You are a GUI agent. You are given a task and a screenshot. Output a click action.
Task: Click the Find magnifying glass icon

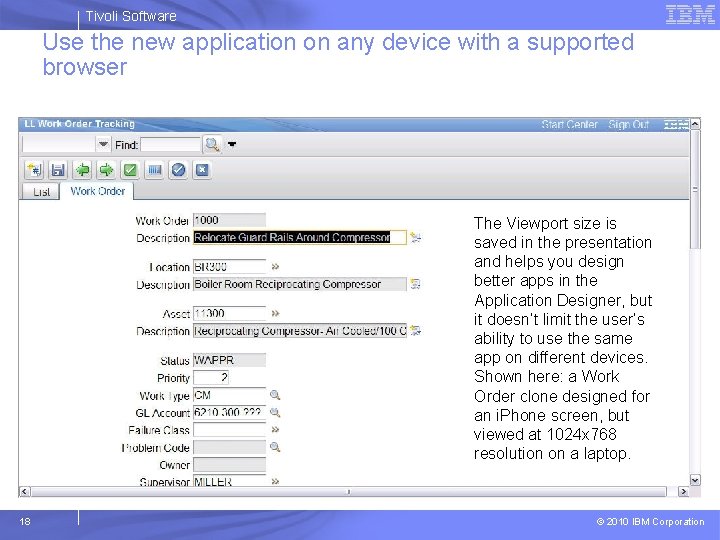[212, 145]
